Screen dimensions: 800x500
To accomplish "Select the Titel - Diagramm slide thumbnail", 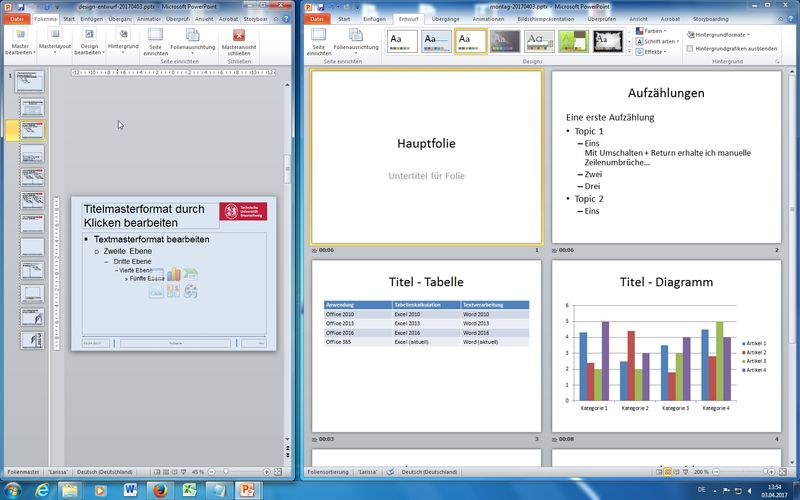I will (x=666, y=346).
